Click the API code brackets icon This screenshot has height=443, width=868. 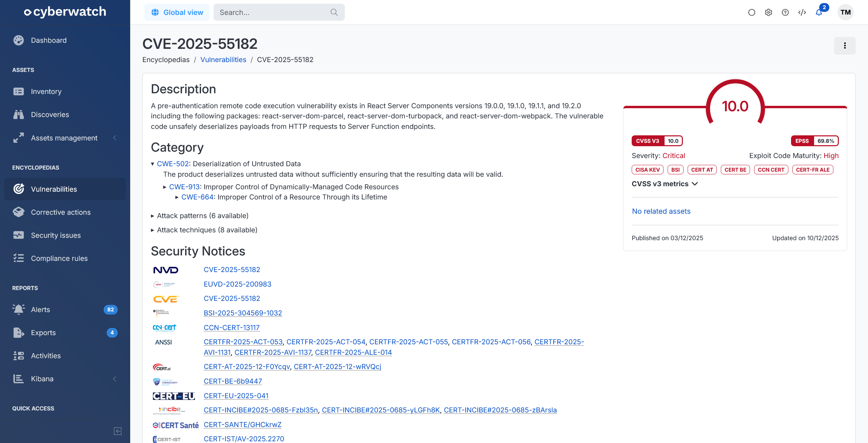pyautogui.click(x=802, y=13)
